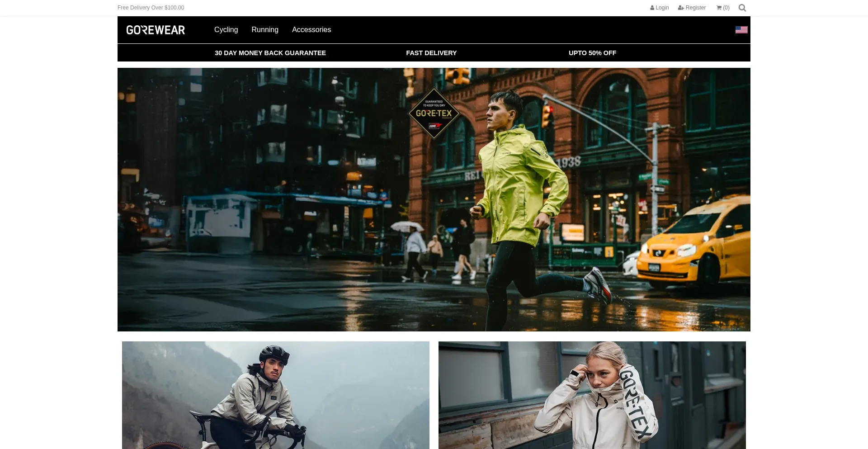This screenshot has width=868, height=449.
Task: Open the search magnifier icon
Action: [742, 8]
